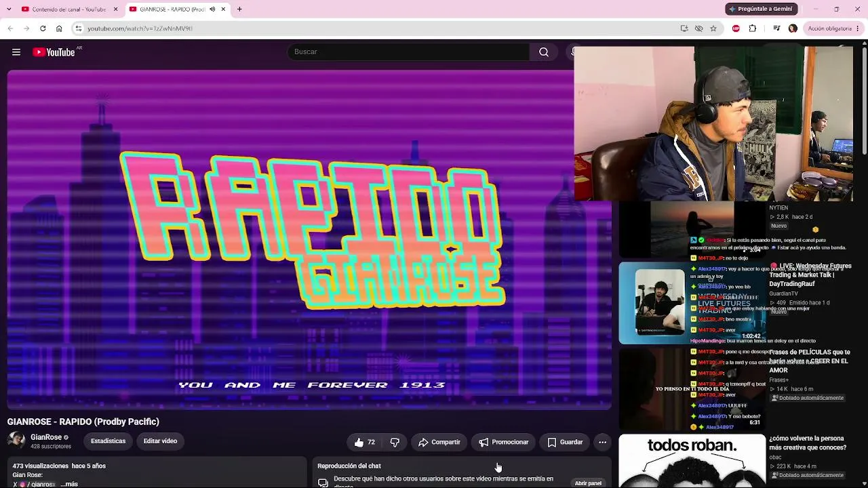View site information icon in address bar
This screenshot has width=868, height=488.
point(79,28)
